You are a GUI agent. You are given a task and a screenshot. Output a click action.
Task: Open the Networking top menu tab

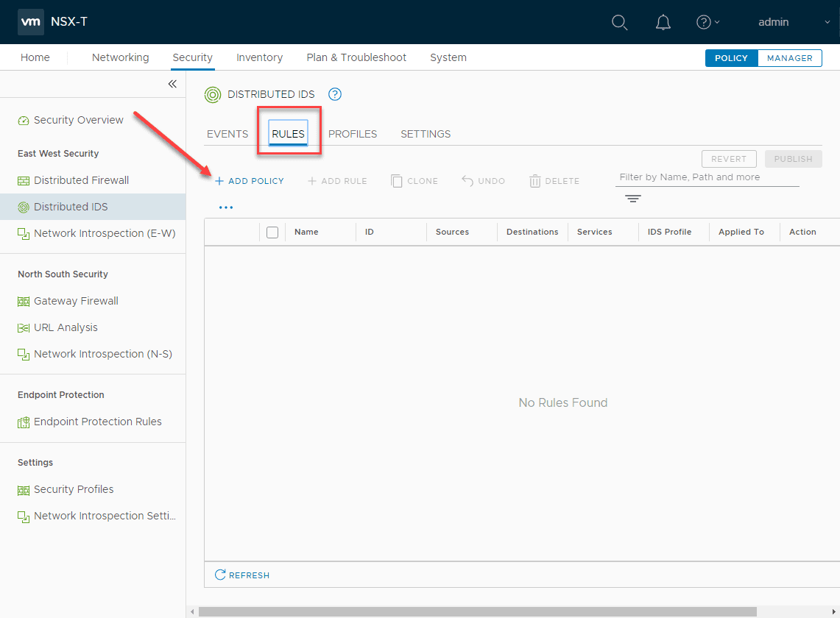[120, 57]
